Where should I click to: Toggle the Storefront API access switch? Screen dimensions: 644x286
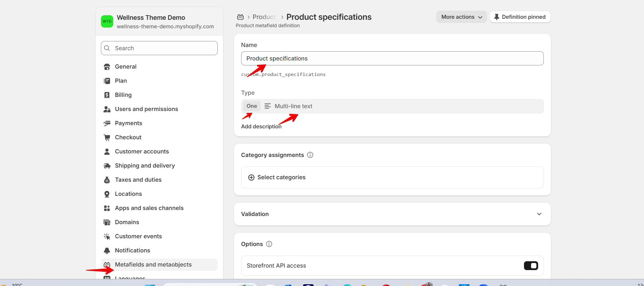(531, 265)
